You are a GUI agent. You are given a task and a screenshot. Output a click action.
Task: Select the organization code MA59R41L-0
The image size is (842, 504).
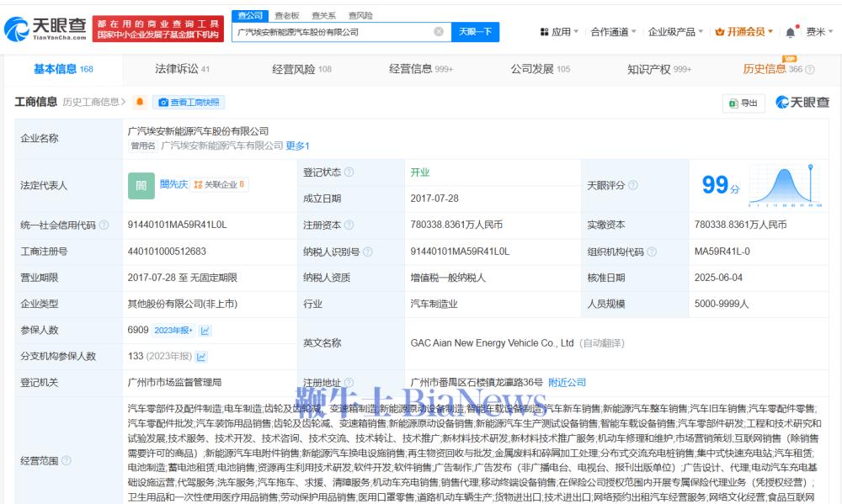click(x=722, y=252)
